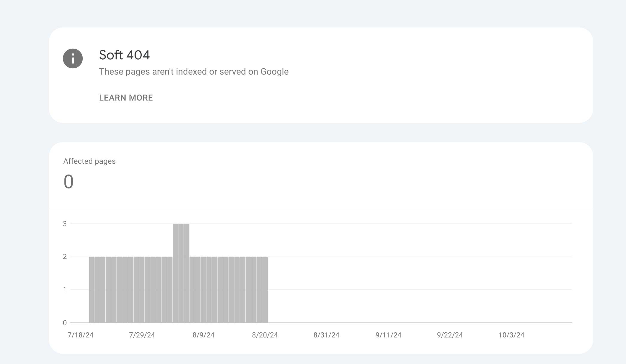Select the 7/29/24 date label on the chart
Screen dimensions: 626x364
142,335
